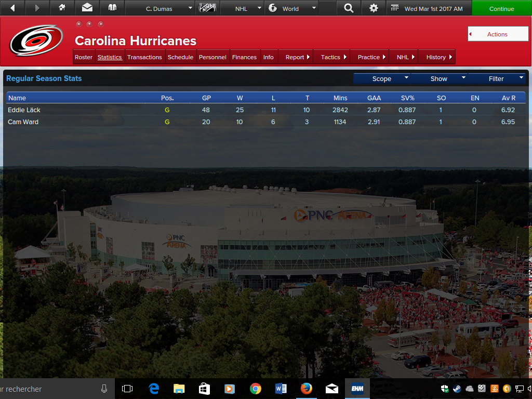Open Cam Ward player profile
The height and width of the screenshot is (399, 532).
23,122
